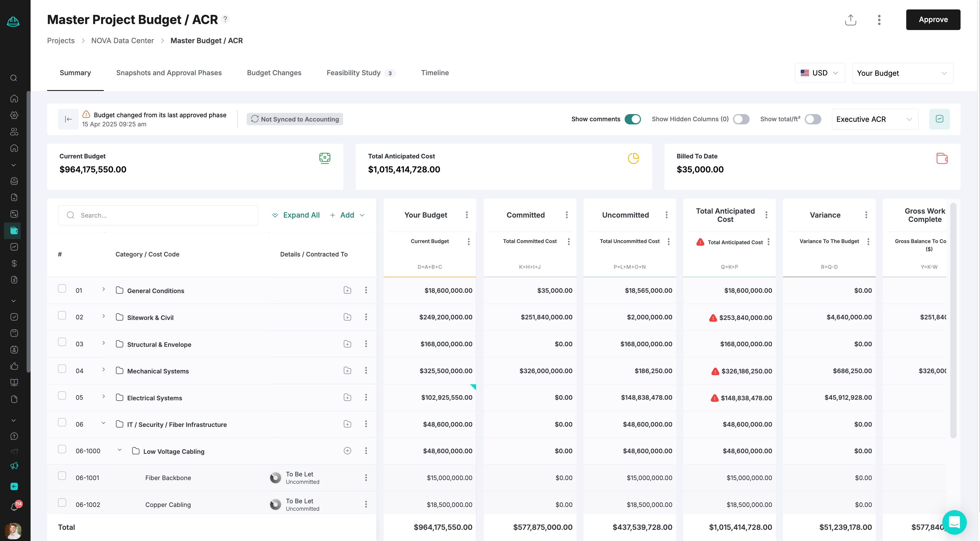Click the sidebar help circle icon
The image size is (980, 541).
coord(14,436)
